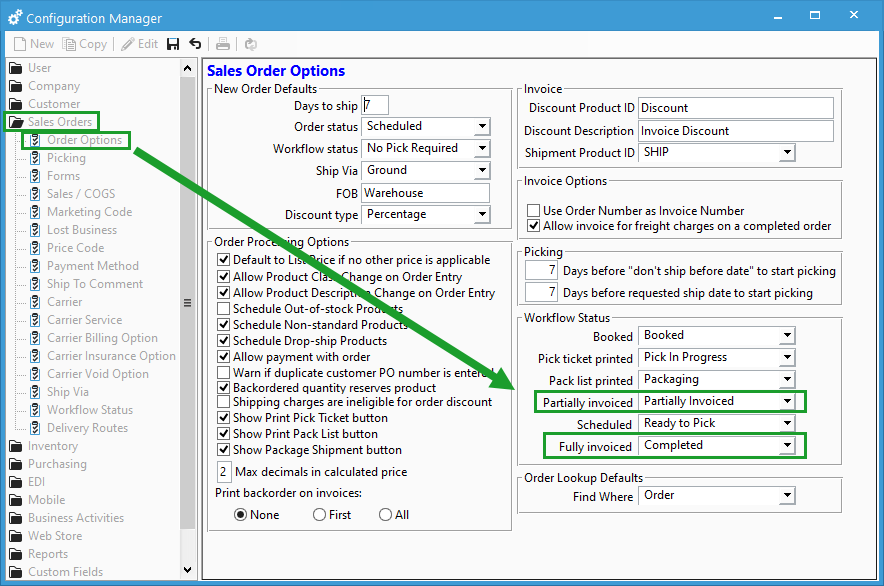This screenshot has height=586, width=884.
Task: Click tree scrollbar down arrow
Action: click(x=188, y=570)
